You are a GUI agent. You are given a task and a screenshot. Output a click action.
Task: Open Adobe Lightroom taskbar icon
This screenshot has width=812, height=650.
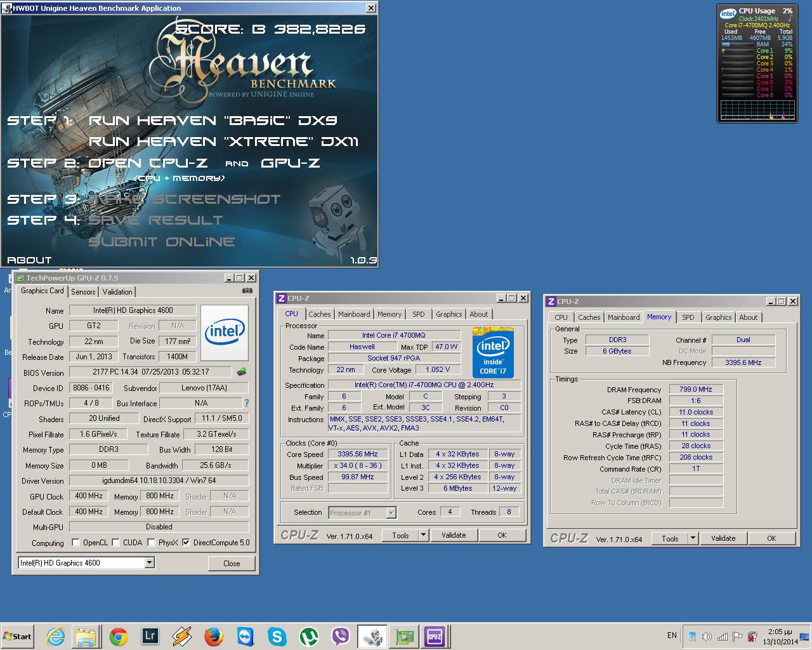pos(150,635)
